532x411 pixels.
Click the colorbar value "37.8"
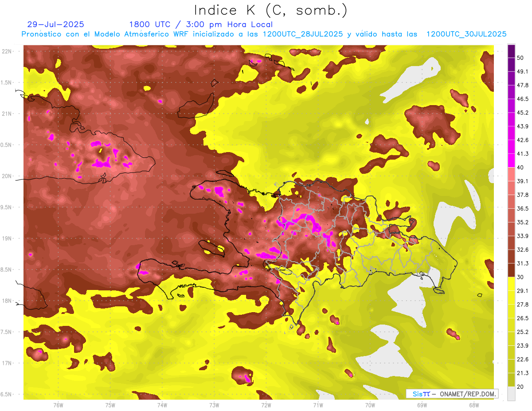523,195
